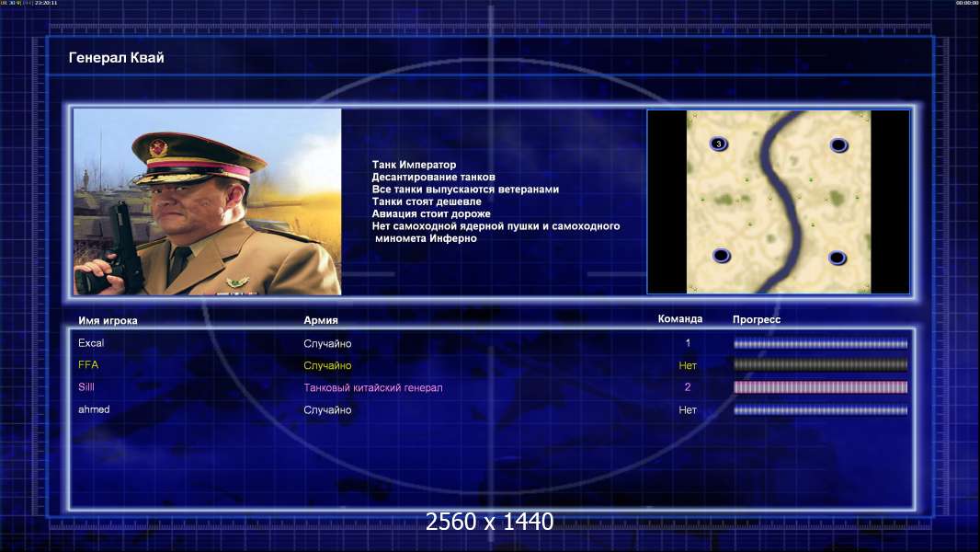Click ahmed's loading progress bar
Image resolution: width=980 pixels, height=552 pixels.
point(821,410)
